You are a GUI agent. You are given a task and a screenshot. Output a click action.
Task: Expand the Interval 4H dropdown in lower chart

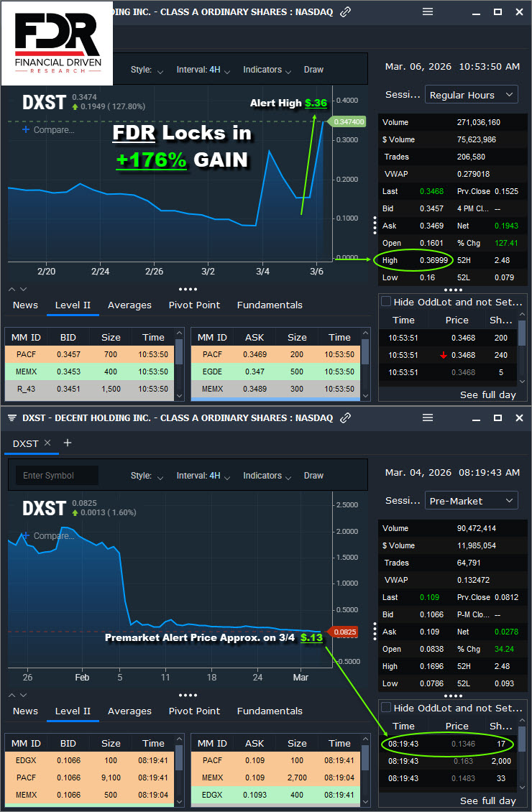pyautogui.click(x=203, y=476)
